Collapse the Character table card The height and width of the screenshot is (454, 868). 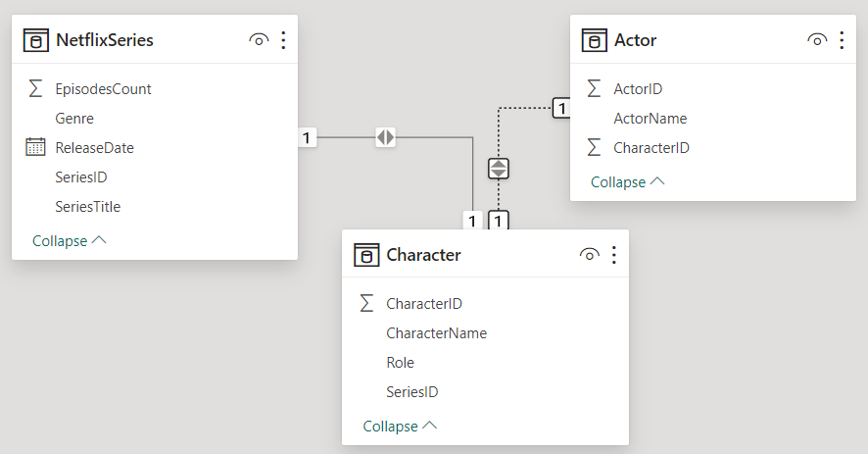click(400, 427)
